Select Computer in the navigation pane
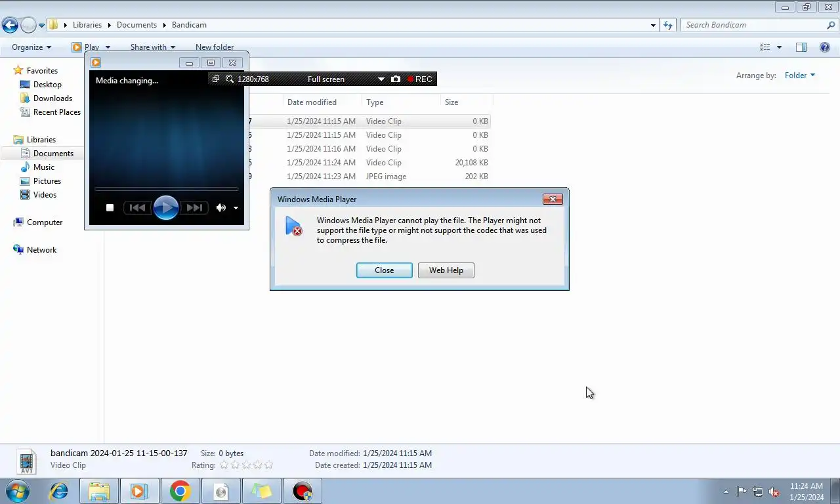840x504 pixels. pos(45,222)
